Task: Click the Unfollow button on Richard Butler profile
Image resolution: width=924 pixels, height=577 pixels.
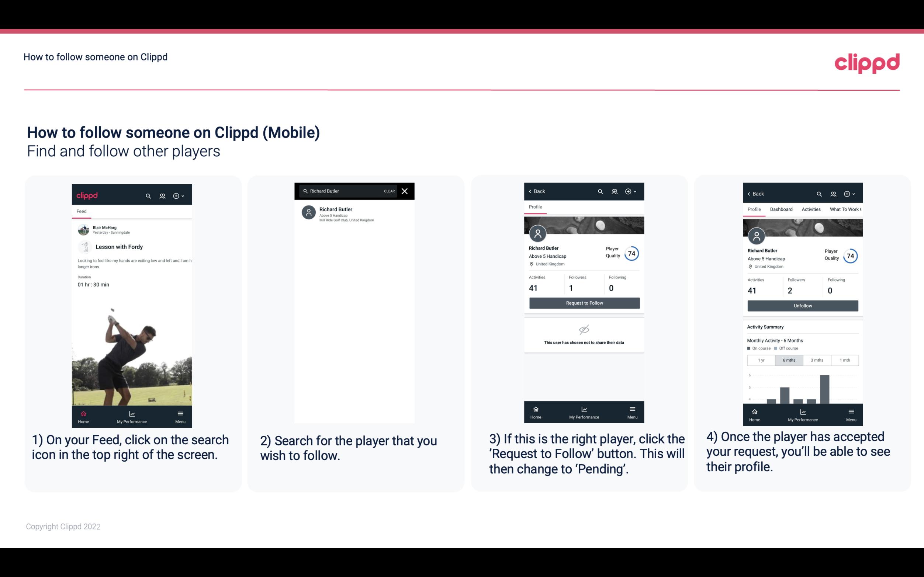Action: point(802,305)
